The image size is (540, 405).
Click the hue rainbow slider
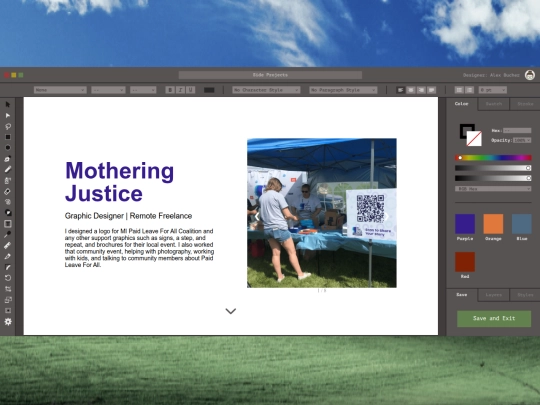click(493, 158)
